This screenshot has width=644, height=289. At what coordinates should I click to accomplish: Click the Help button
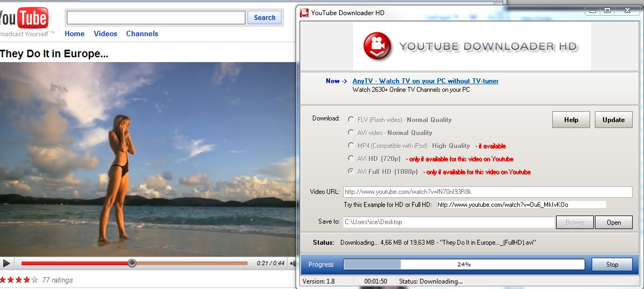[571, 119]
